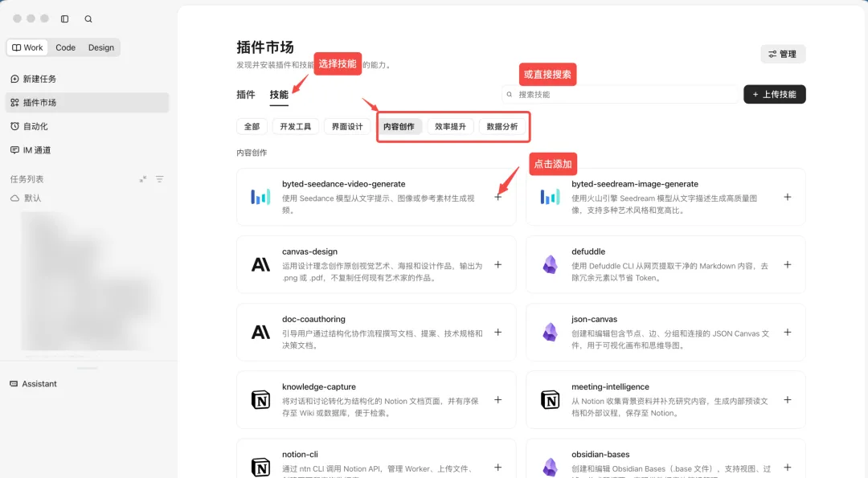Switch to Work mode
Screen dimensions: 868x478
coord(27,47)
